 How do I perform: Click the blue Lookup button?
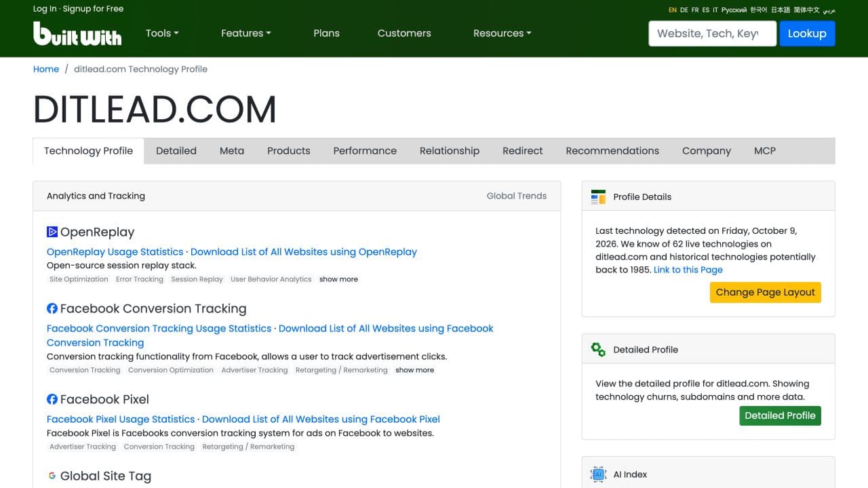807,33
